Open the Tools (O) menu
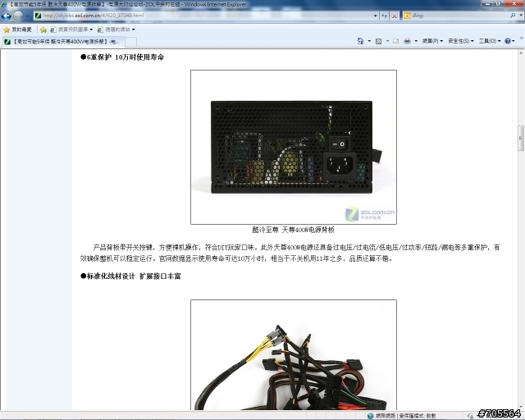Screen dimensions: 525x420 tap(490, 41)
